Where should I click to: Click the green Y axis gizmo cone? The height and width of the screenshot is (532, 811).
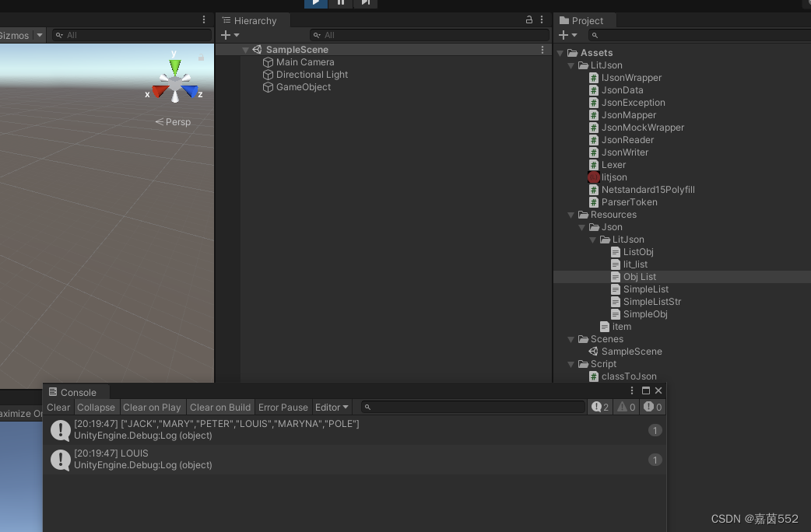pos(175,66)
